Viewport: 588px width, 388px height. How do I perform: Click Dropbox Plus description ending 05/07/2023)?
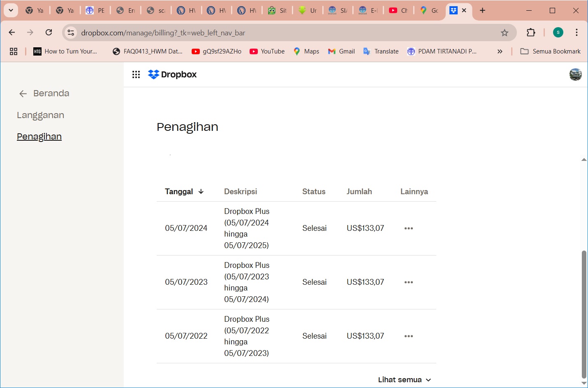point(247,336)
